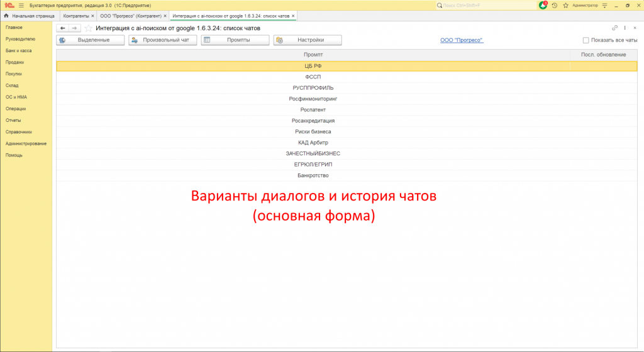Sort by the Промпт column header

pos(313,55)
